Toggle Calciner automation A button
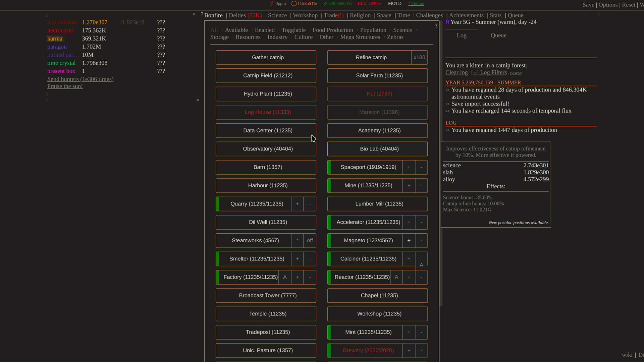Image resolution: width=644 pixels, height=362 pixels. (422, 265)
